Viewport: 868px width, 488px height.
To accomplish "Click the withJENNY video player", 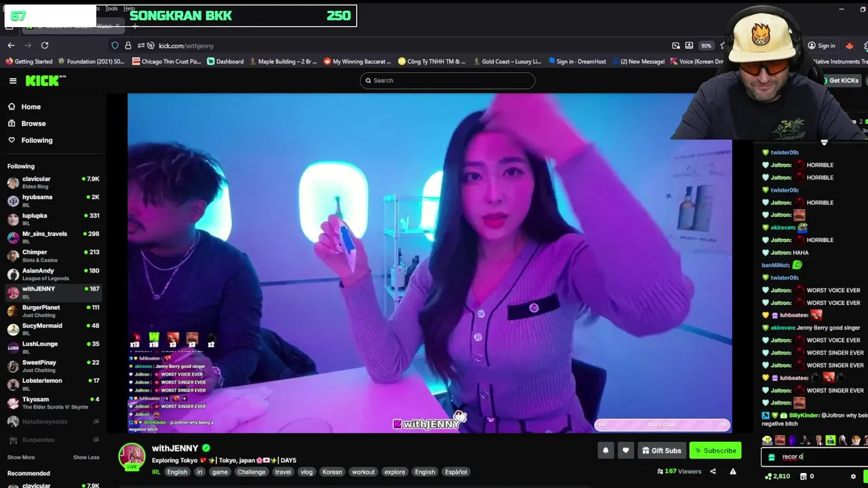I will tap(429, 263).
